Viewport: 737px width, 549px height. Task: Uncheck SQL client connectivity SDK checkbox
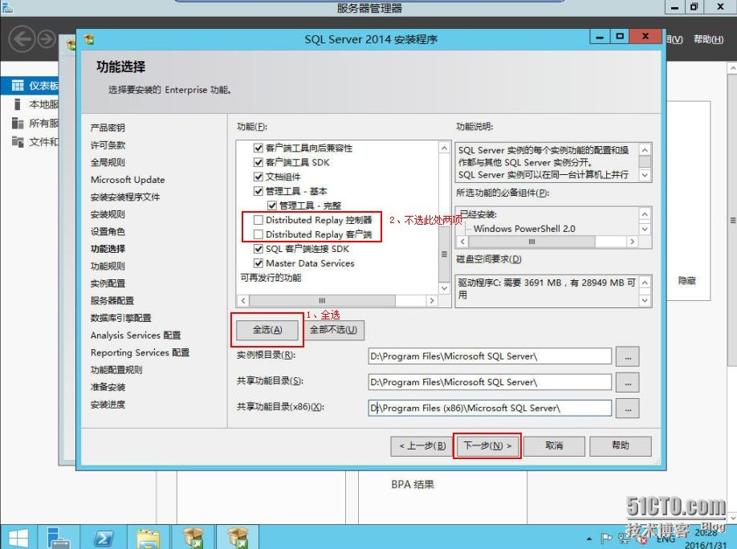point(258,249)
